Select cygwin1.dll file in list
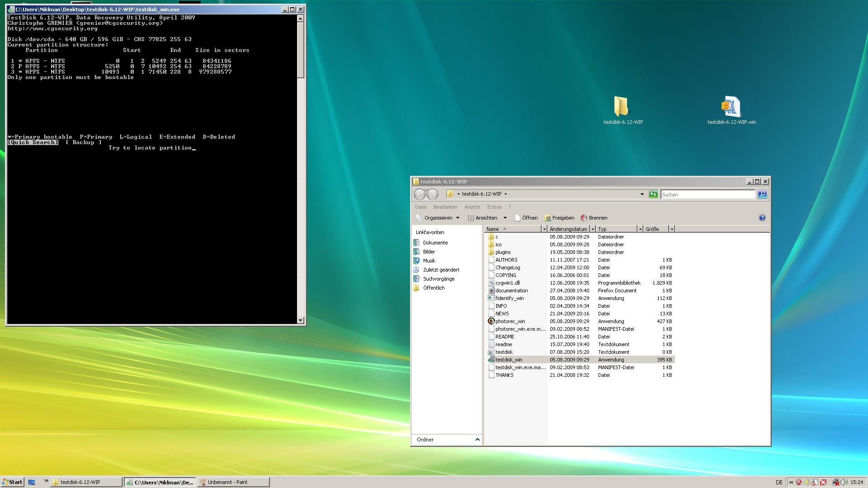Screen dimensions: 868x488 (x=507, y=283)
